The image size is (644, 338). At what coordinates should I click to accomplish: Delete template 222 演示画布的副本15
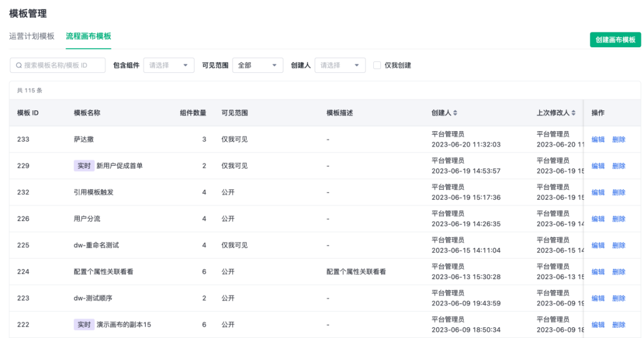click(x=618, y=325)
